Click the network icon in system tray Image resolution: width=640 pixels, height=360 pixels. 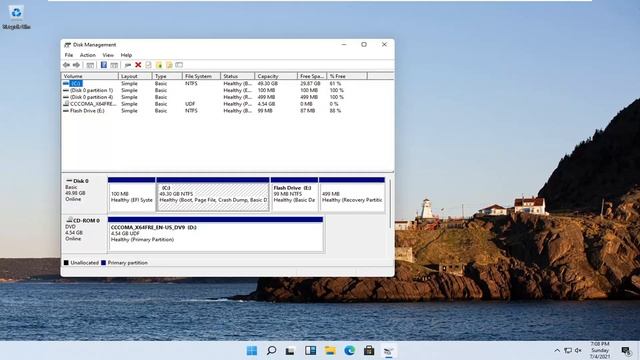point(568,351)
